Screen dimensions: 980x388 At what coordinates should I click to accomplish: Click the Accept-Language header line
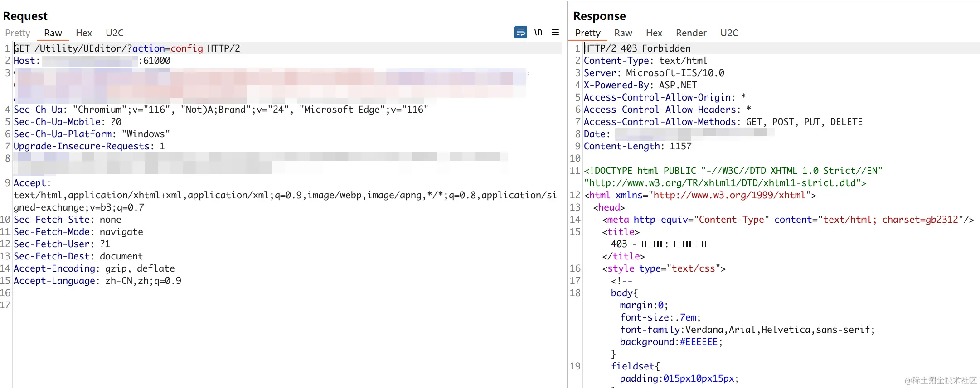click(x=97, y=281)
